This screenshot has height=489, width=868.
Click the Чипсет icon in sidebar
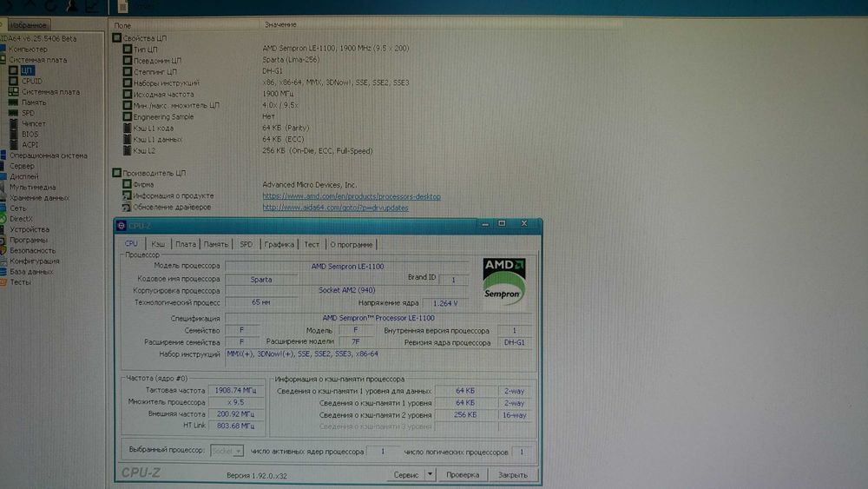pyautogui.click(x=13, y=123)
